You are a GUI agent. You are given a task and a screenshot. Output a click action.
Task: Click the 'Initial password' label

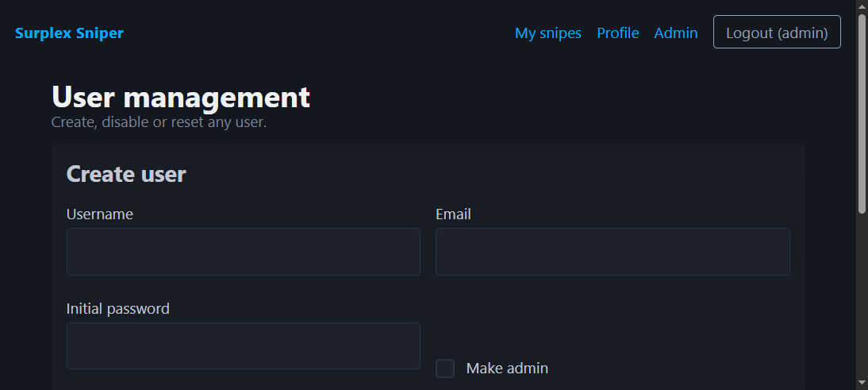click(118, 309)
